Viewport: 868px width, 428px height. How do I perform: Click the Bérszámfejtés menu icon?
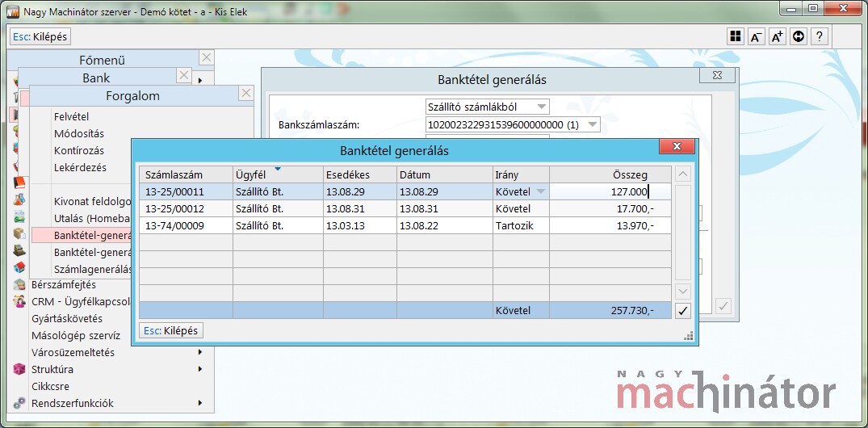pyautogui.click(x=19, y=284)
